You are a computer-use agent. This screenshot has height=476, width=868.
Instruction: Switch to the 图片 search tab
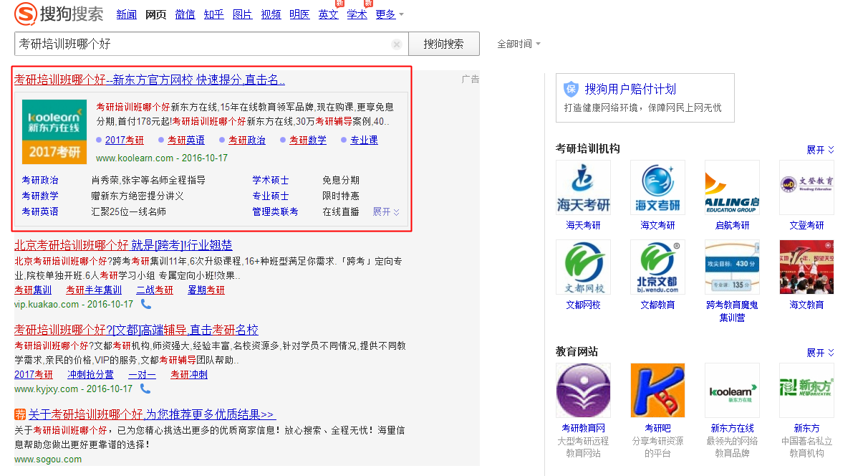click(x=242, y=14)
